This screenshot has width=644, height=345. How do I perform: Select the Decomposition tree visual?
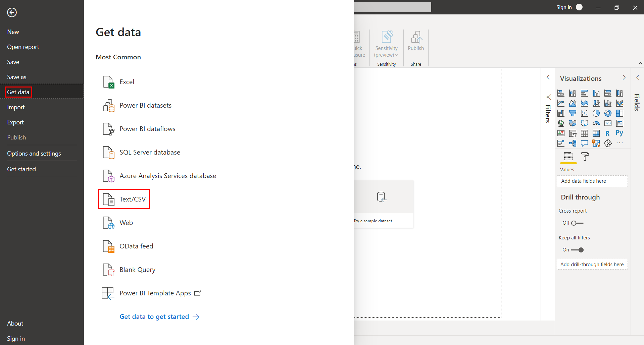[573, 143]
